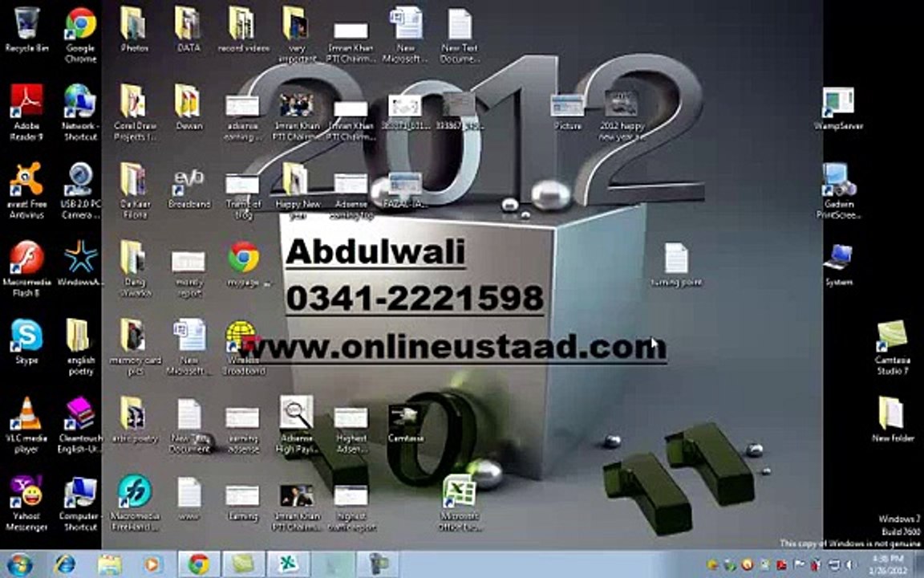Launch Yahoo! Messenger shortcut
This screenshot has width=924, height=578.
pos(26,503)
